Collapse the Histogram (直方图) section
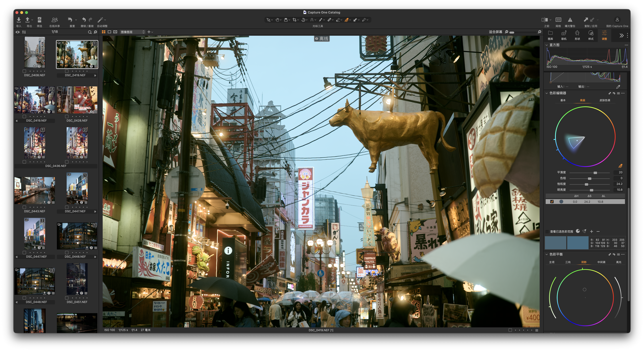Viewport: 644px width, 351px height. 547,45
